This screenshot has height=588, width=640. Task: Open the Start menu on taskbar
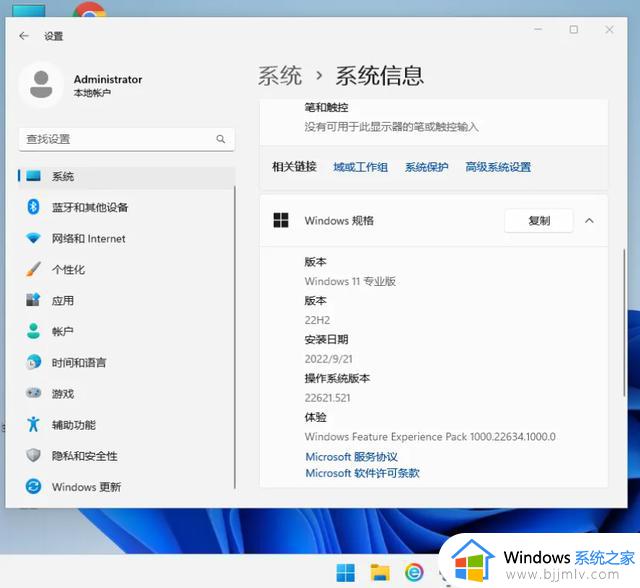(346, 572)
